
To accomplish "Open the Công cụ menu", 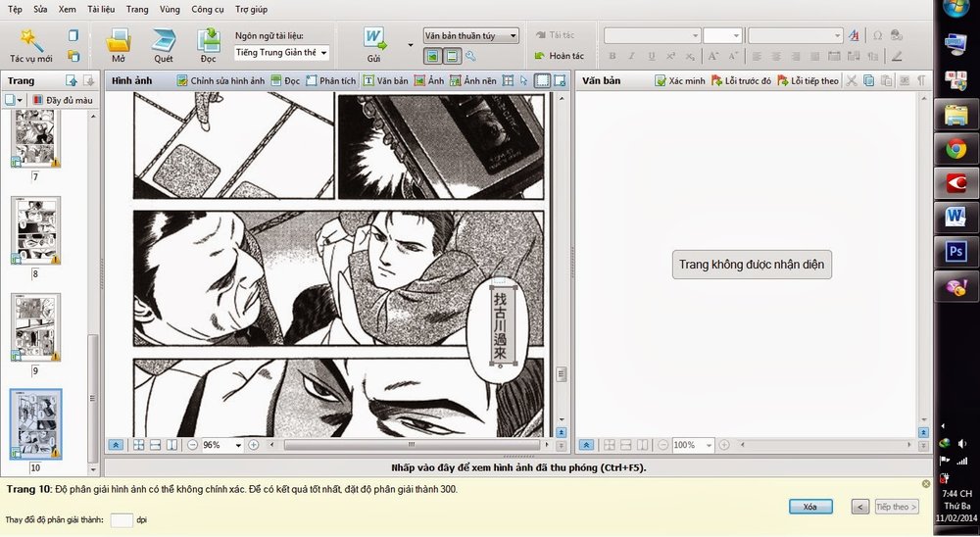I will coord(207,8).
